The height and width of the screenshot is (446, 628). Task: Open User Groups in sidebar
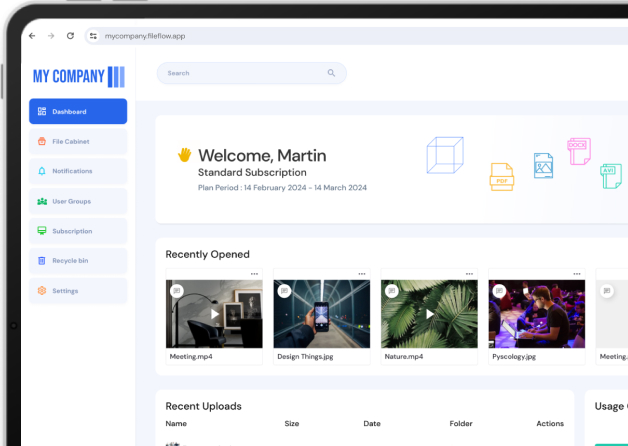pyautogui.click(x=78, y=201)
